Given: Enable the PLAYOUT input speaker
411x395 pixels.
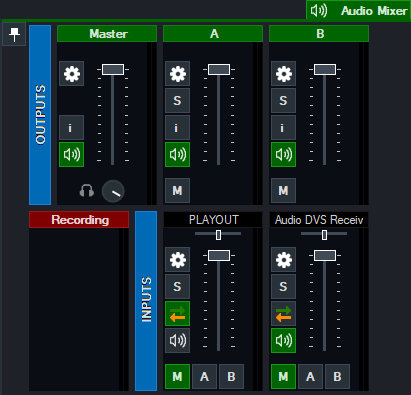Looking at the screenshot, I should coord(177,341).
